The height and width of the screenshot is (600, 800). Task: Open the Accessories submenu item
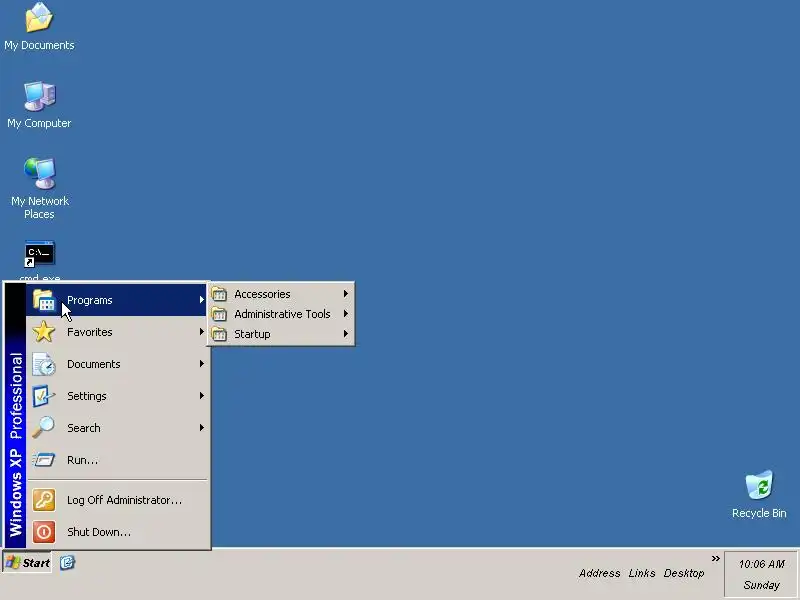281,294
